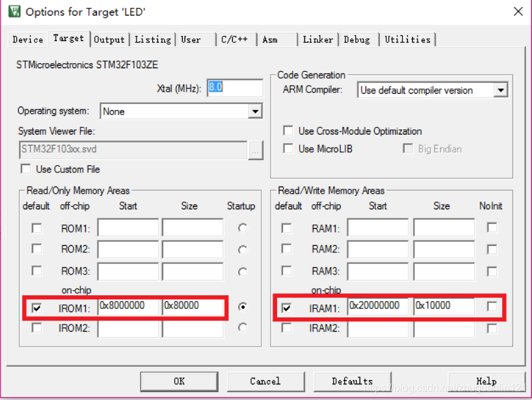
Task: Click the IRAM1 Size field
Action: [444, 306]
